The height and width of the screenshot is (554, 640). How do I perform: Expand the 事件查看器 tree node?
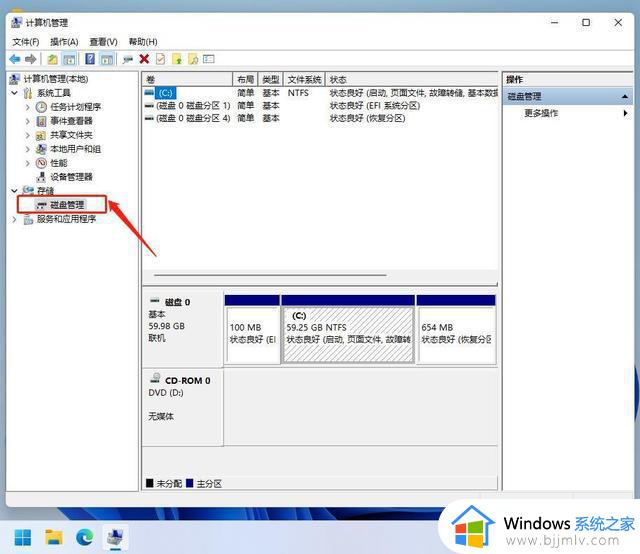(x=28, y=121)
